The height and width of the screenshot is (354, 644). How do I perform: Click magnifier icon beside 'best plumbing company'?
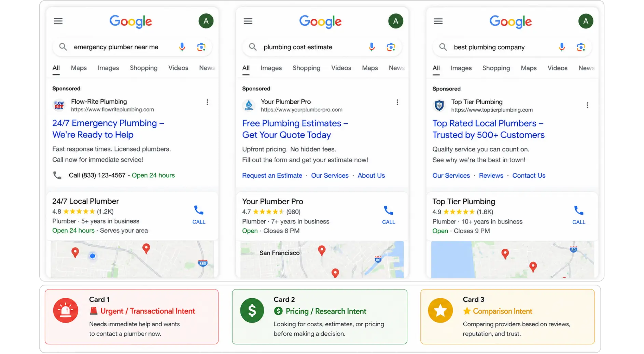coord(443,47)
